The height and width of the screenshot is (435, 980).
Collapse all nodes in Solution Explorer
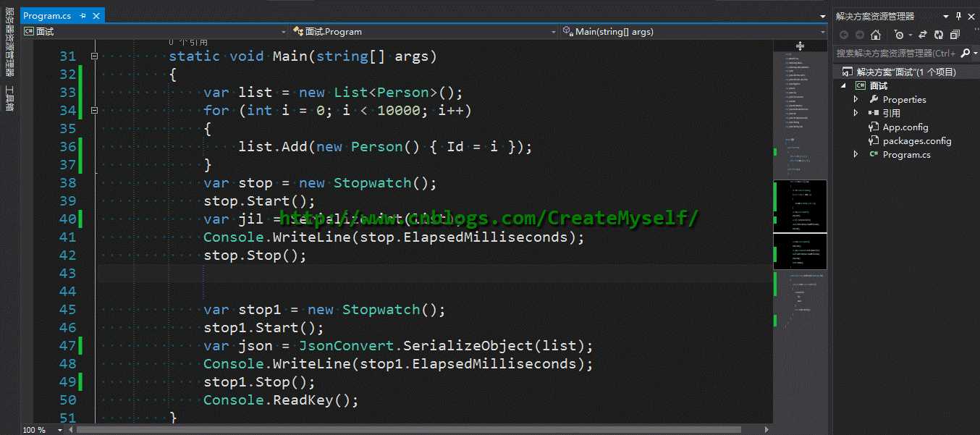[955, 34]
